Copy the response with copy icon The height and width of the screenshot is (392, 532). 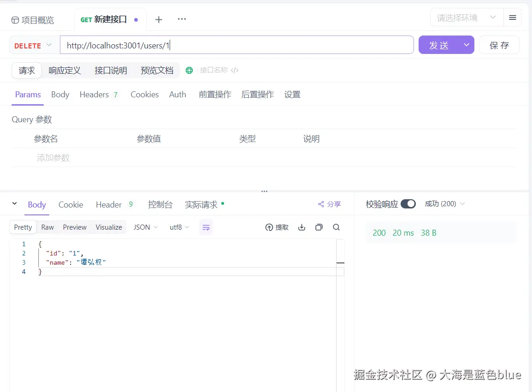319,227
